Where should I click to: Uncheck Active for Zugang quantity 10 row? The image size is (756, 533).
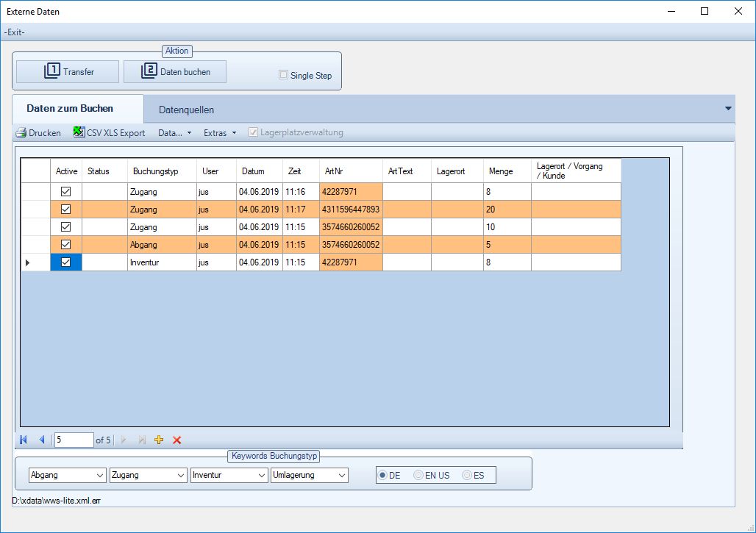[66, 227]
